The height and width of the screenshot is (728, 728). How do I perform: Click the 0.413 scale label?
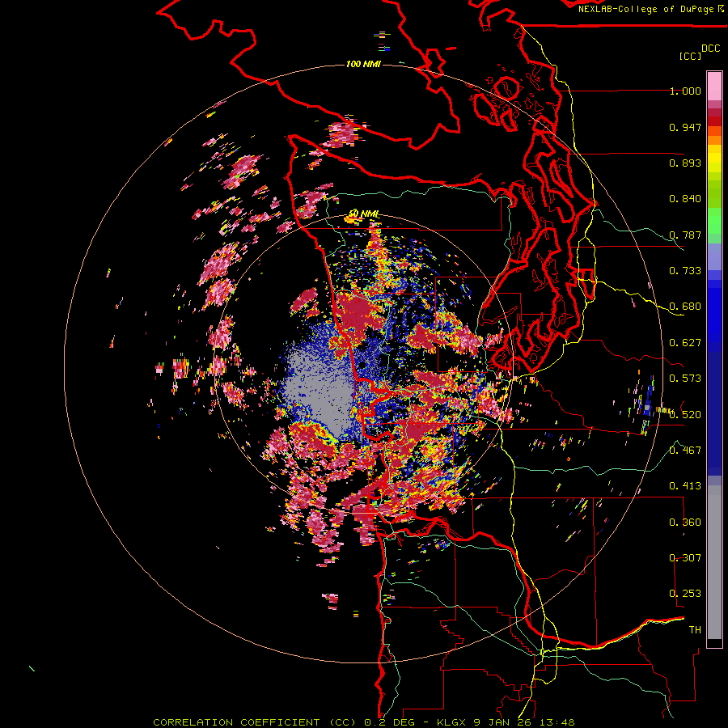[x=685, y=486]
